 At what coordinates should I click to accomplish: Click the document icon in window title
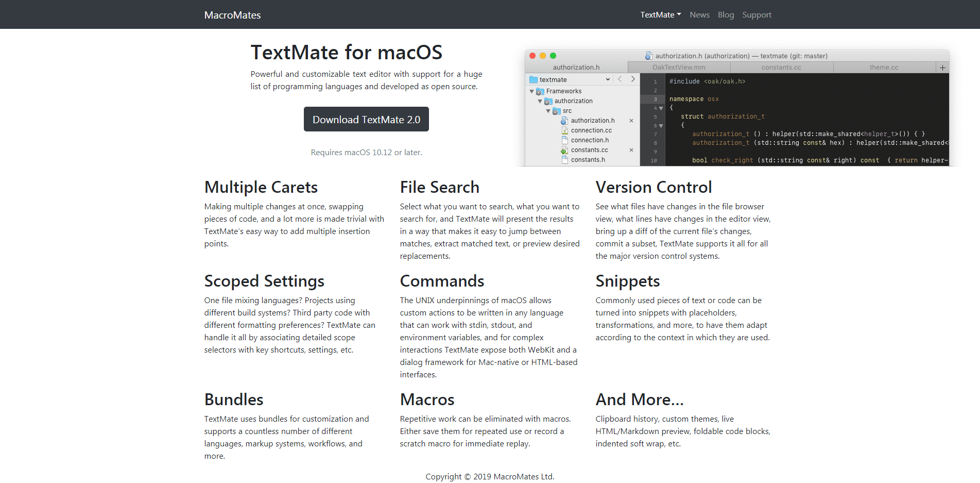coord(648,56)
